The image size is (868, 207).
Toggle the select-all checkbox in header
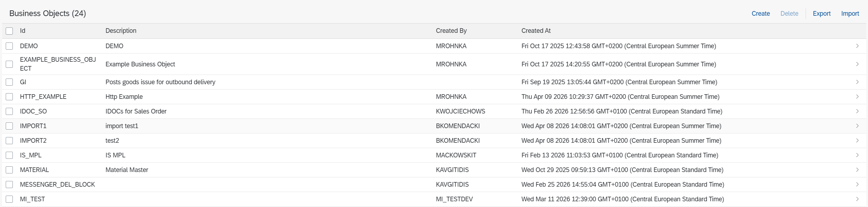[x=10, y=31]
